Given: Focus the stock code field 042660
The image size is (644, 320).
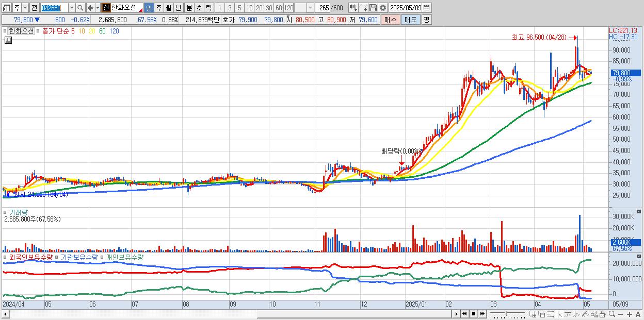Looking at the screenshot, I should click(x=54, y=8).
